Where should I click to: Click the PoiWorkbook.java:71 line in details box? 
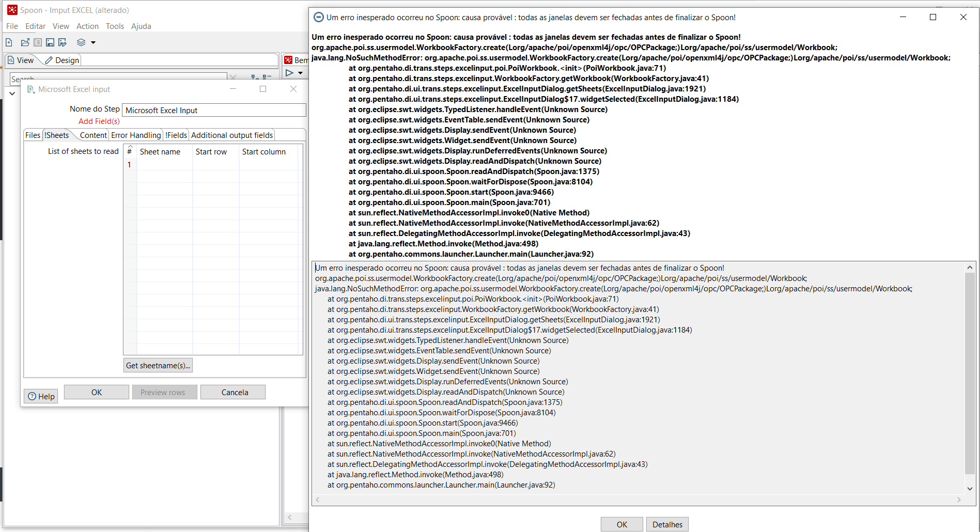(x=473, y=299)
